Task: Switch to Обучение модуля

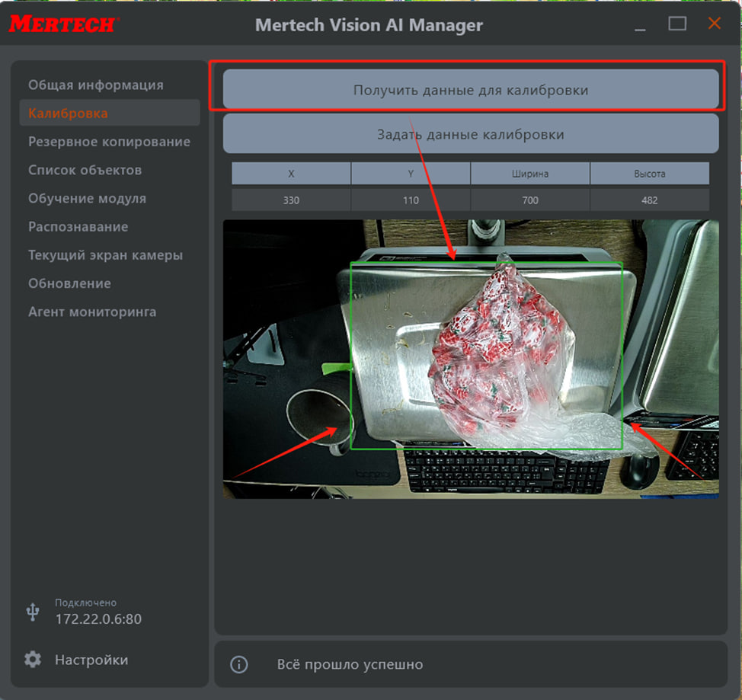Action: [x=87, y=198]
